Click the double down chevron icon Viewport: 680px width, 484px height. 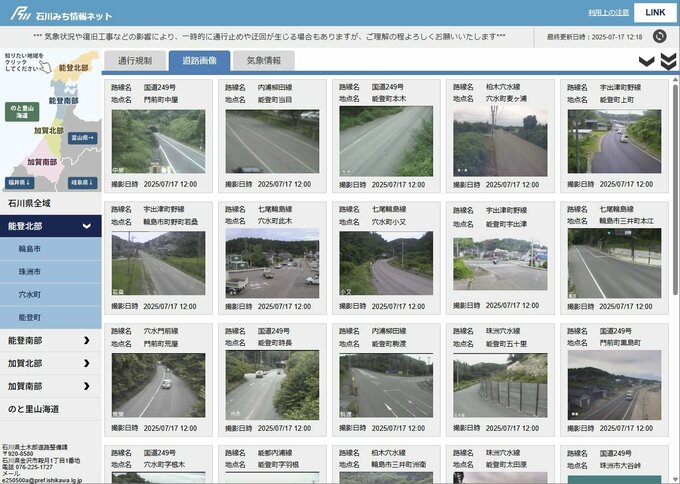[668, 62]
